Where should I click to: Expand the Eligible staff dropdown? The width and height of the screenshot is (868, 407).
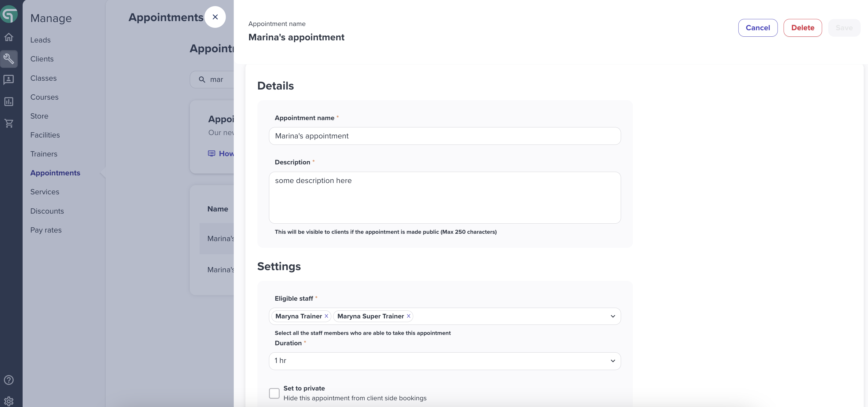(612, 316)
